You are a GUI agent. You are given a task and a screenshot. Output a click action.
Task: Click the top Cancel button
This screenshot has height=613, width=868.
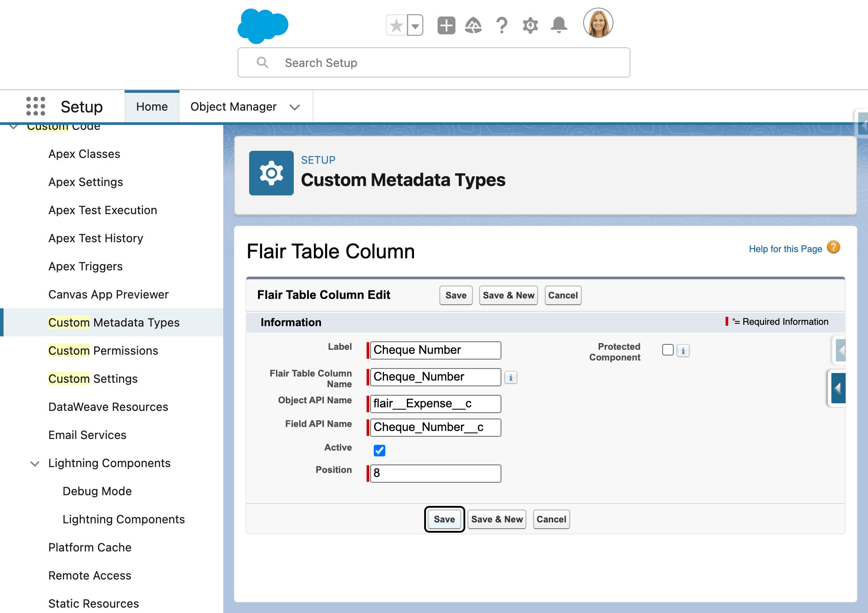(563, 295)
